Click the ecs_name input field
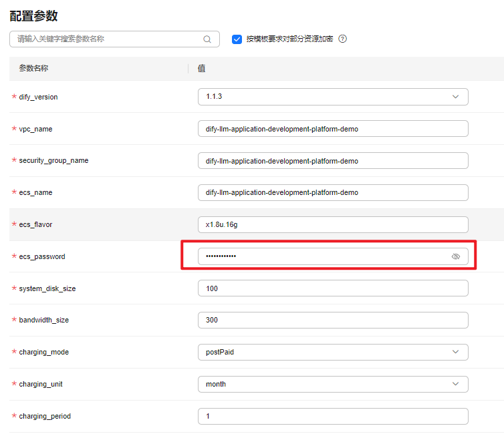The height and width of the screenshot is (438, 504). click(x=333, y=192)
